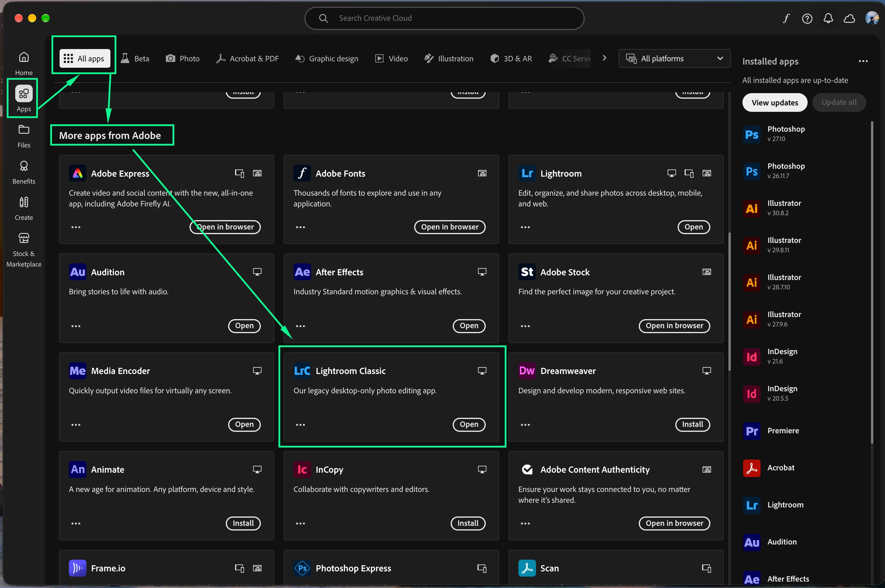Open Adobe Fonts in browser
Screen dimensions: 885x588
click(450, 227)
